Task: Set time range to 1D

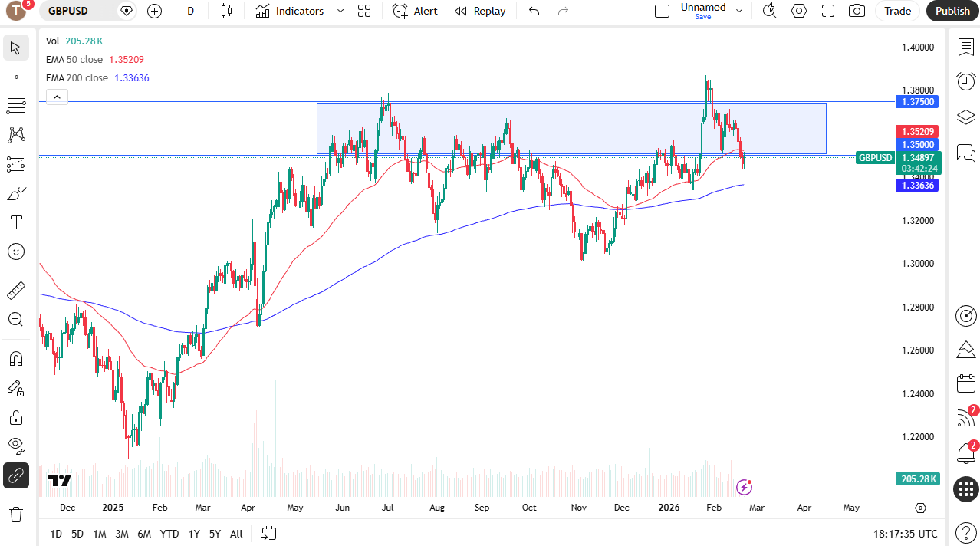Action: pos(56,534)
